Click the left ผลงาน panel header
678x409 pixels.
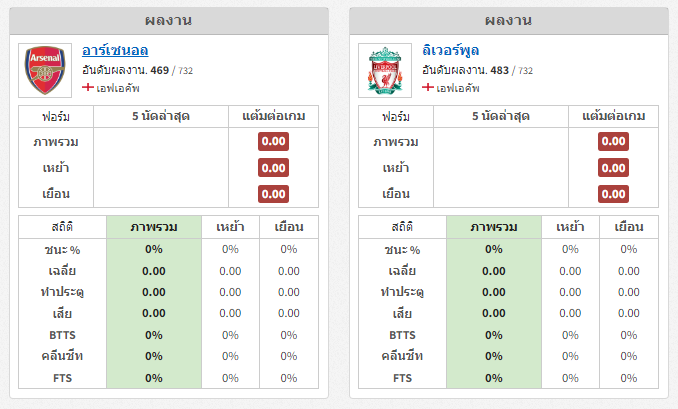[x=169, y=21]
